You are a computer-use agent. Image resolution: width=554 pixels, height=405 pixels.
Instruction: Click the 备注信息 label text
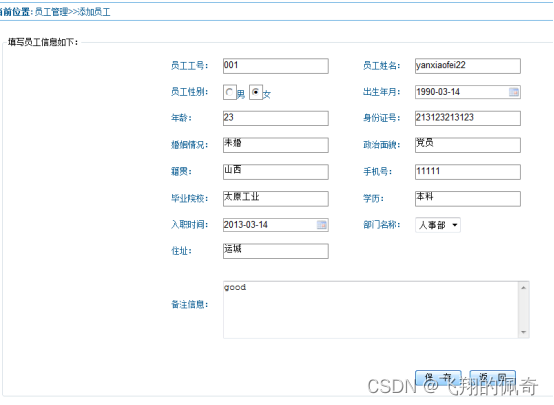(189, 305)
